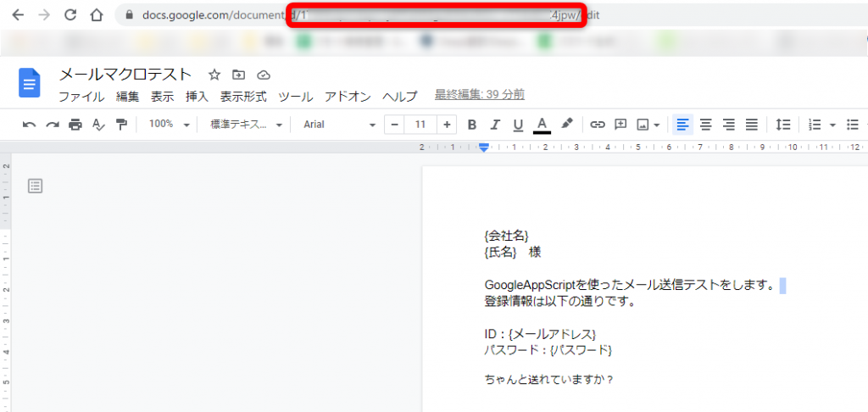Run spelling and grammar check
The height and width of the screenshot is (412, 868).
click(98, 125)
